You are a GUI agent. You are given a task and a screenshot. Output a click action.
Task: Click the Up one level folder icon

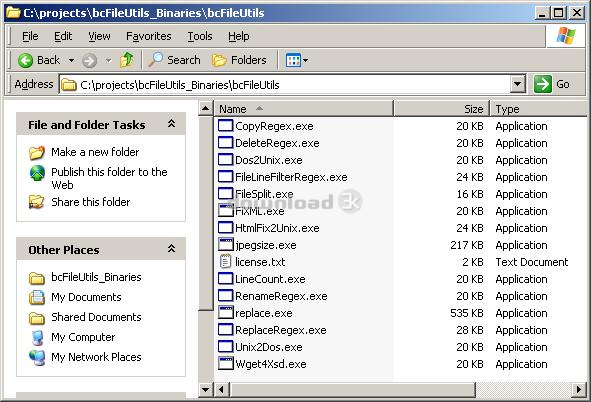pyautogui.click(x=127, y=60)
